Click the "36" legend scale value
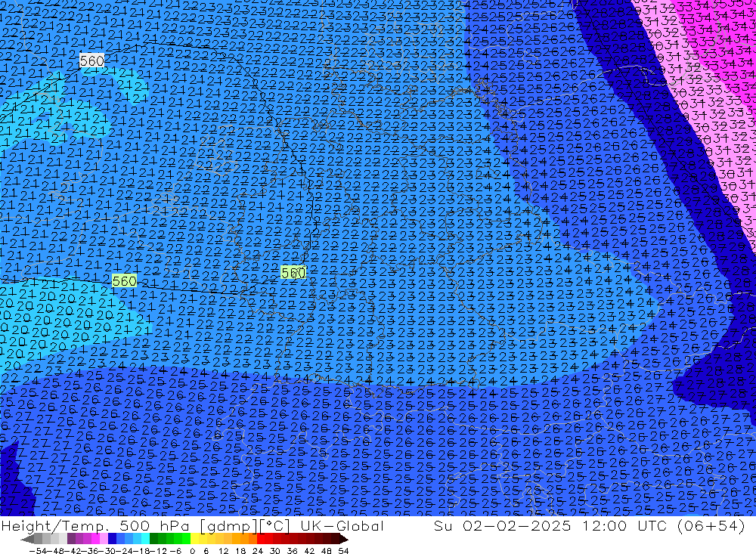This screenshot has width=756, height=554. click(x=292, y=551)
